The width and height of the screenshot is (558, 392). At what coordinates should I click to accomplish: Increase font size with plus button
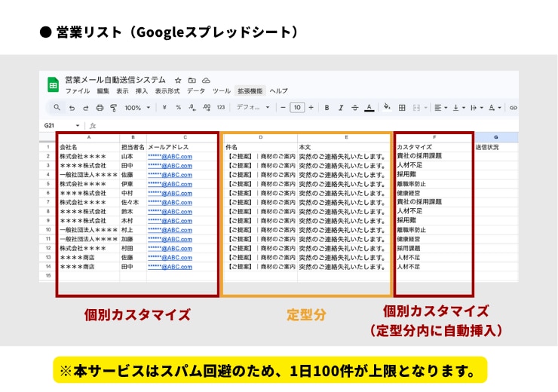coord(311,107)
